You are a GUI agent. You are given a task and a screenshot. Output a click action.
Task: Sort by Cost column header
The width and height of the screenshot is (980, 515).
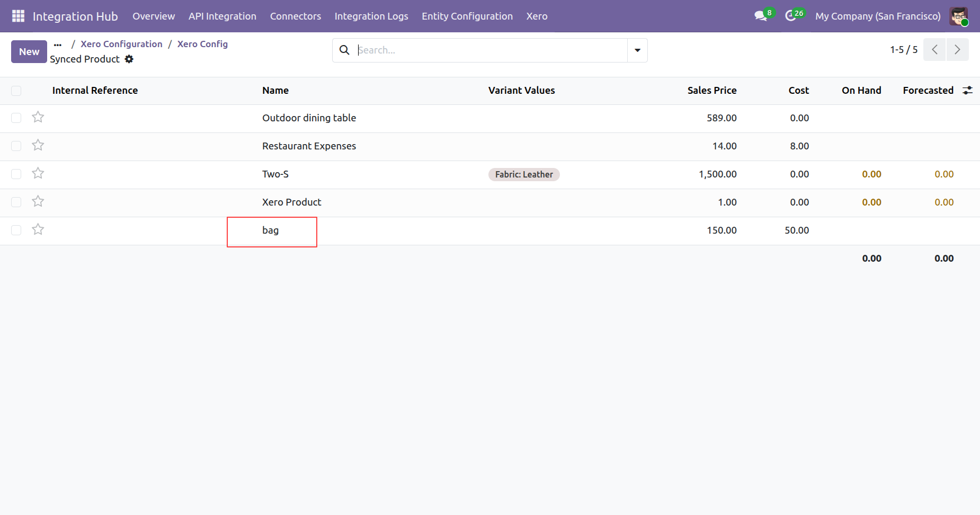[x=799, y=91]
